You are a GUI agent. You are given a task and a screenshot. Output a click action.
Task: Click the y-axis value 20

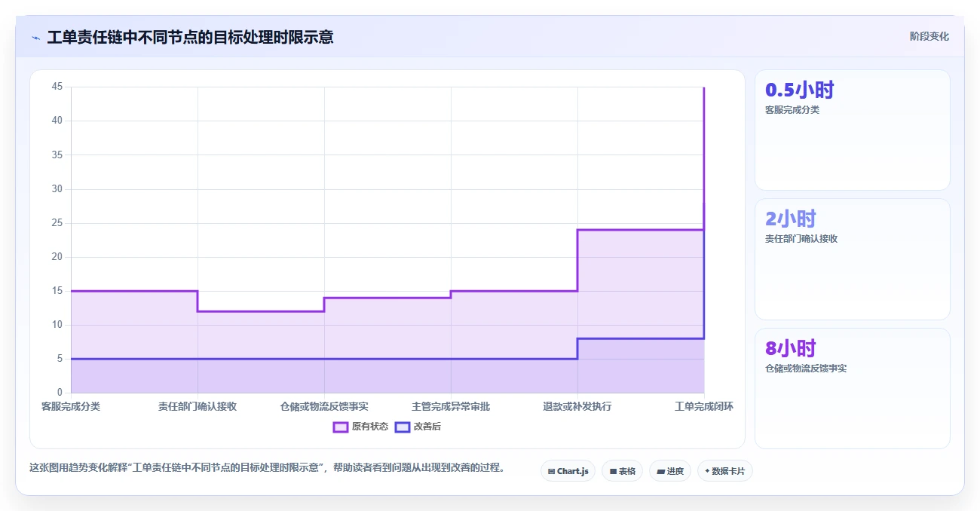[x=57, y=257]
